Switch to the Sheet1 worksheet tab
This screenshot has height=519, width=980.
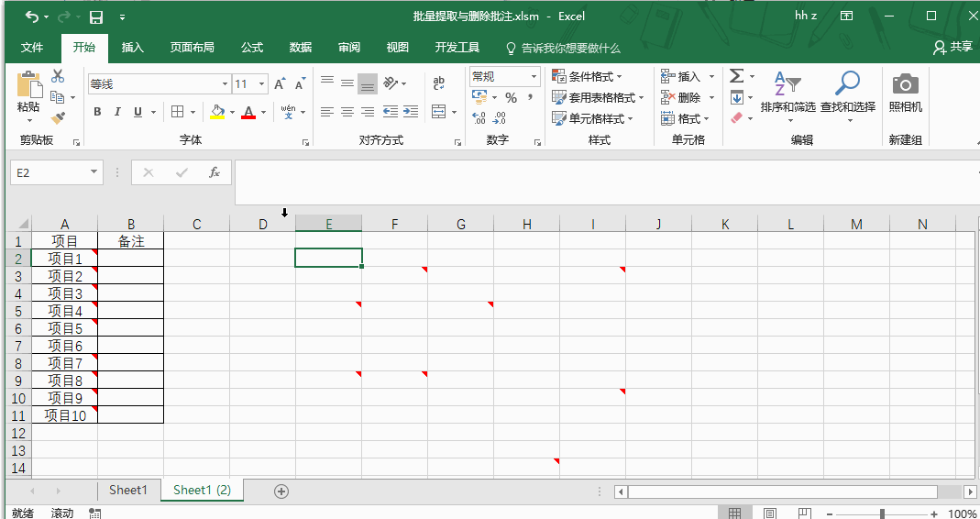tap(127, 491)
